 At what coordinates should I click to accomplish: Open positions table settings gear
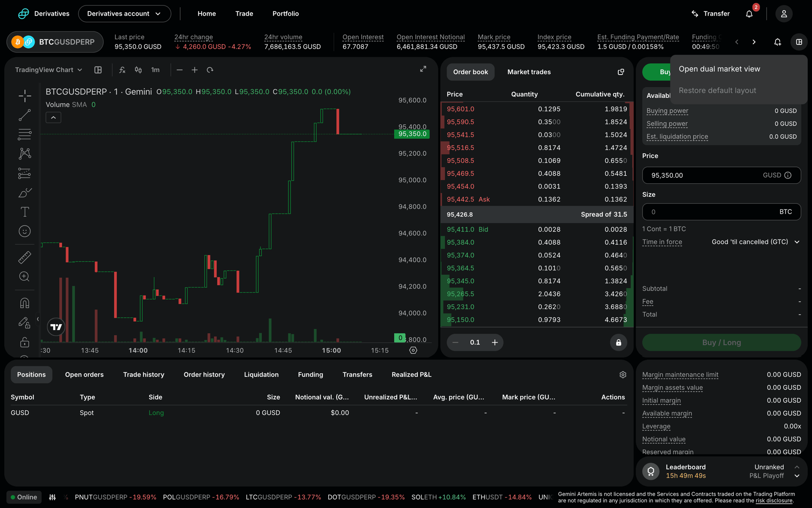[623, 375]
